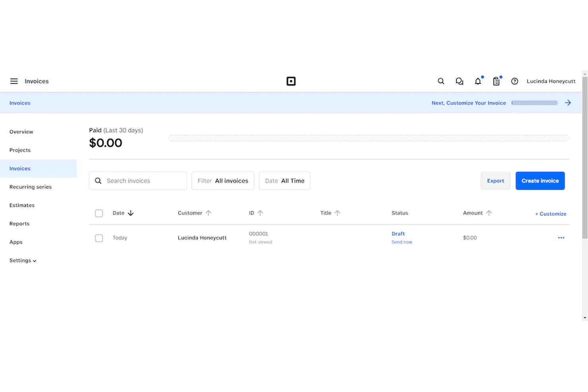Image resolution: width=588 pixels, height=392 pixels.
Task: Open the search icon in the top bar
Action: [441, 81]
